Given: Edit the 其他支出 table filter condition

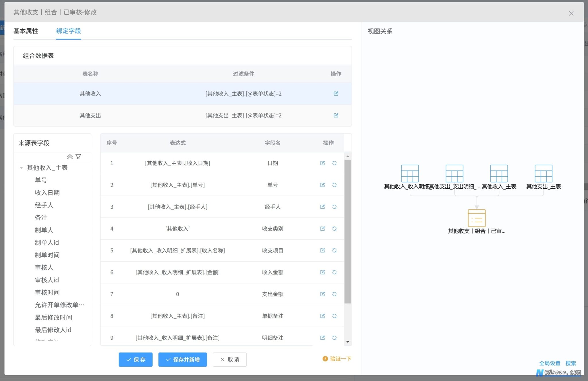Looking at the screenshot, I should 336,115.
